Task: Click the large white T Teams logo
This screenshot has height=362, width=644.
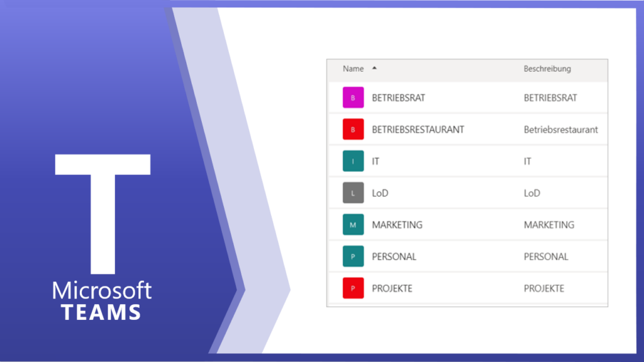Action: click(x=103, y=214)
